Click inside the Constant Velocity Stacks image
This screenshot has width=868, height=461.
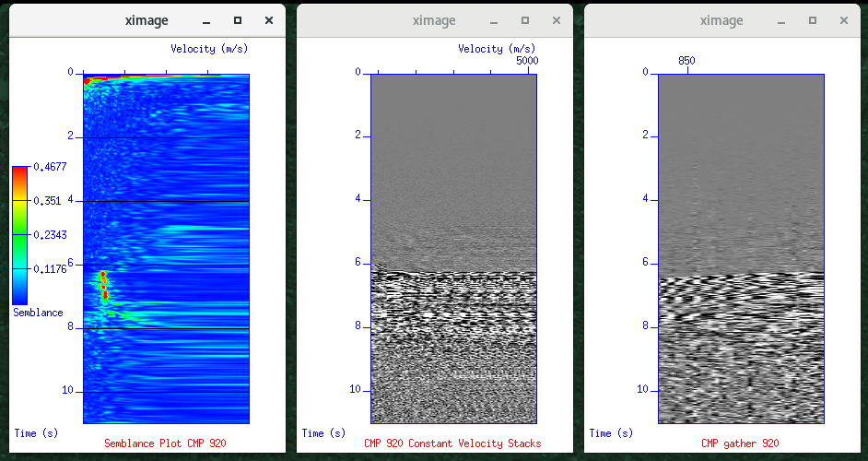tap(453, 249)
